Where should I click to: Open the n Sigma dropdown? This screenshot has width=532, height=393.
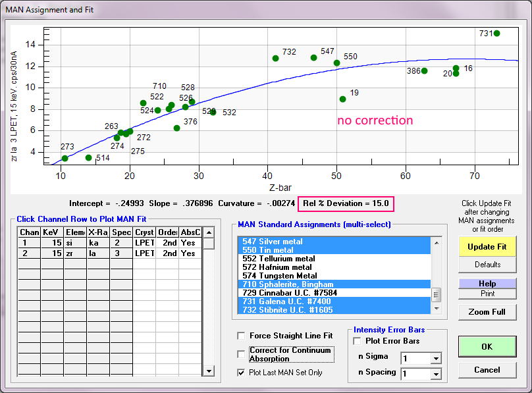[x=435, y=359]
